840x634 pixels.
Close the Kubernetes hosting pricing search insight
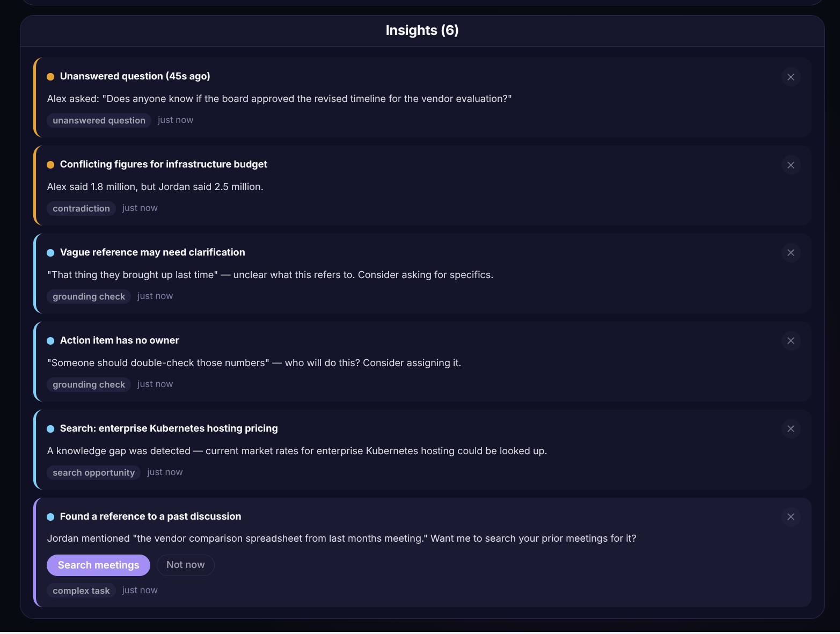pos(791,429)
